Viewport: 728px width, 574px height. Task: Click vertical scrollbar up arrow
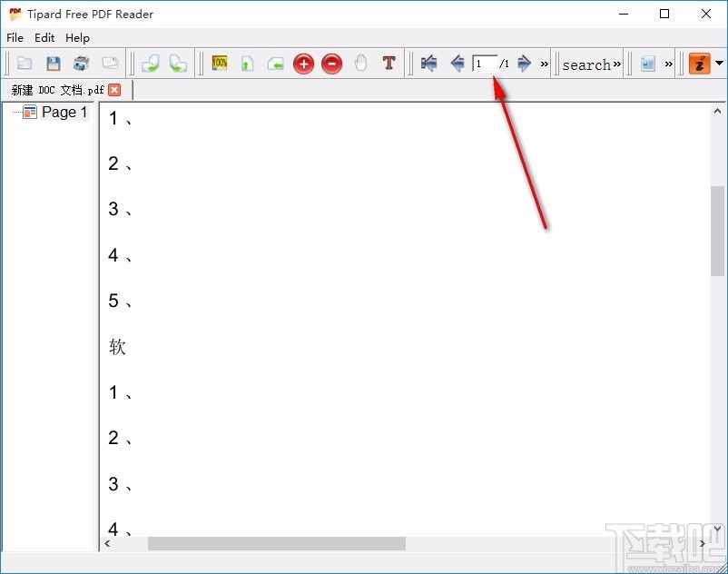tap(717, 111)
